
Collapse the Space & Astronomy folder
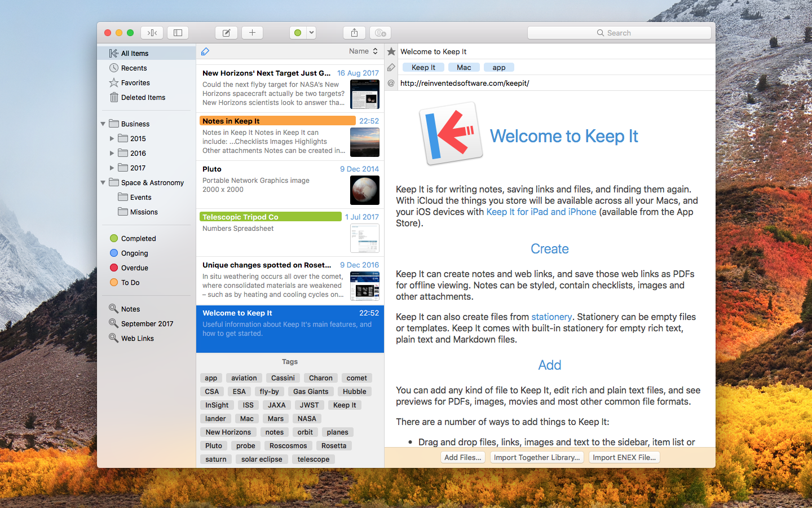[x=103, y=182]
